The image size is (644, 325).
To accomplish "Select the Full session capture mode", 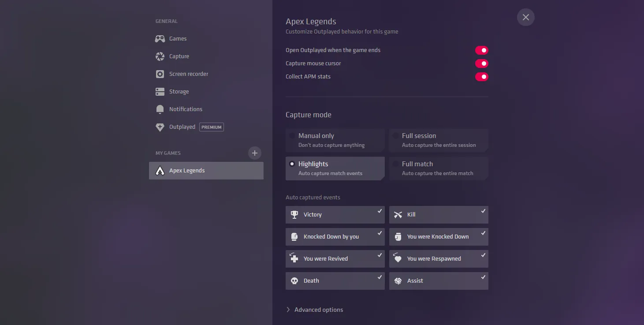I will pyautogui.click(x=439, y=140).
